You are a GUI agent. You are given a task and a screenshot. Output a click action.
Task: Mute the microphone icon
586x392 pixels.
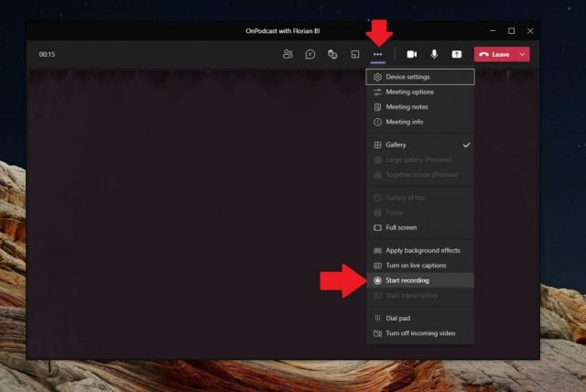[x=434, y=54]
